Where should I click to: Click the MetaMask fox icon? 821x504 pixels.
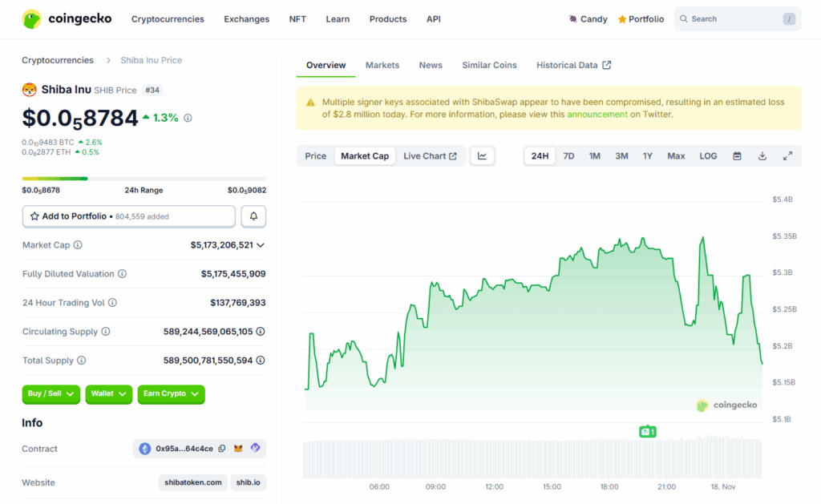tap(238, 449)
